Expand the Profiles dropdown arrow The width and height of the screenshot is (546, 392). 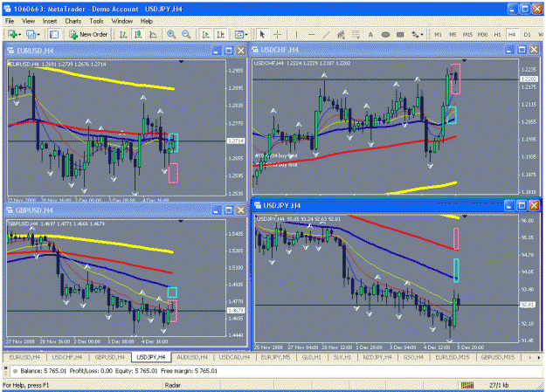pos(38,34)
